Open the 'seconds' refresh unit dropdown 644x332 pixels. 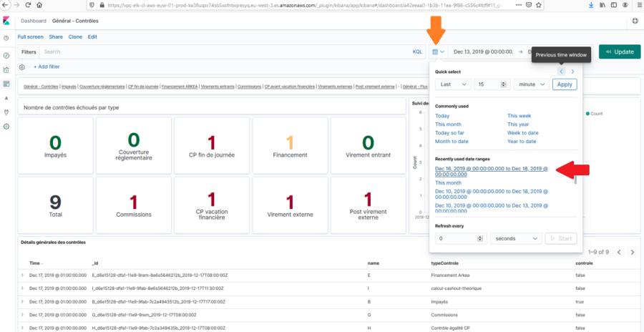coord(515,238)
